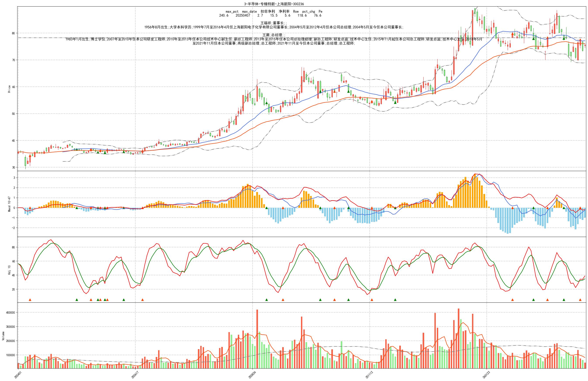Click the Volume axis label
The width and height of the screenshot is (588, 381).
click(x=3, y=336)
